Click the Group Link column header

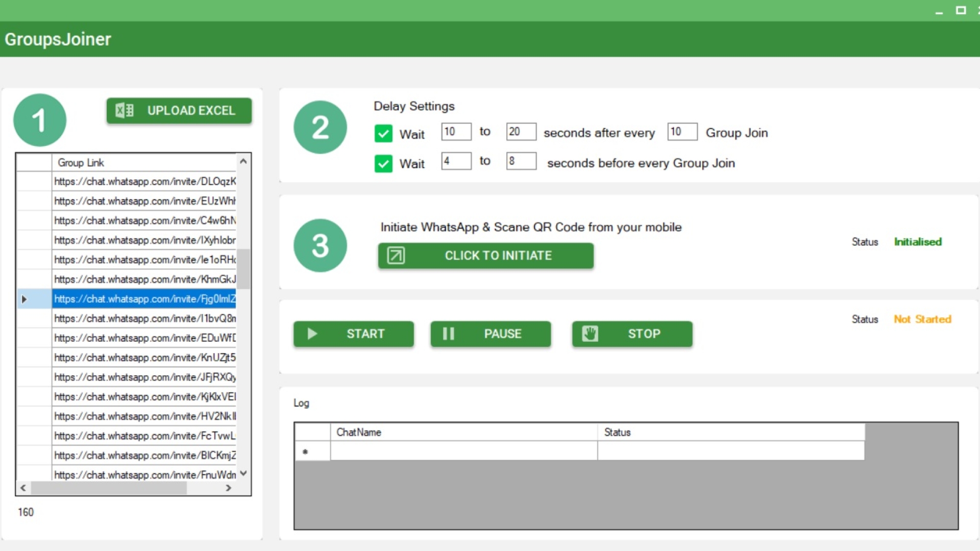tap(144, 163)
